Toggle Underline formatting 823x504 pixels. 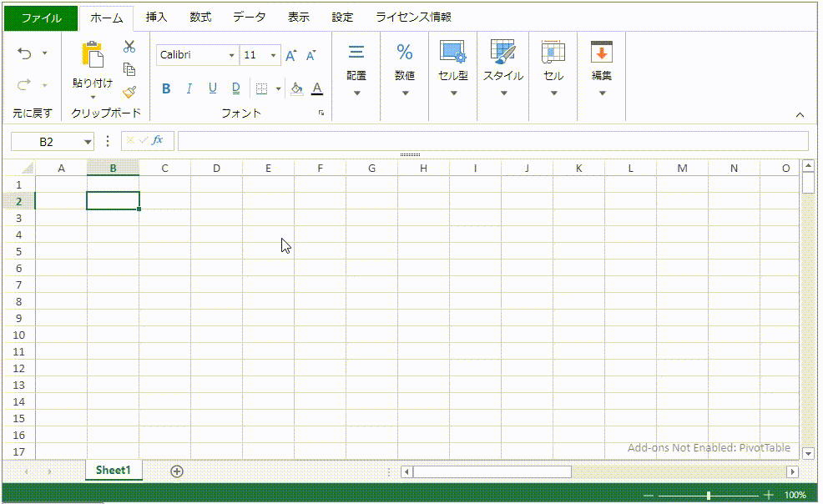212,88
